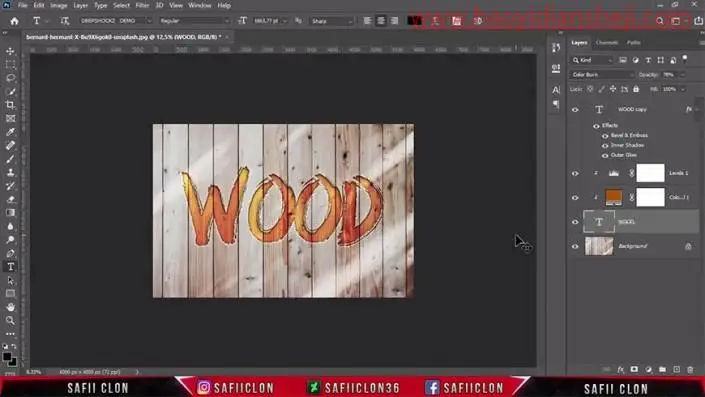Hide the Levels 1 adjustment layer

point(575,174)
